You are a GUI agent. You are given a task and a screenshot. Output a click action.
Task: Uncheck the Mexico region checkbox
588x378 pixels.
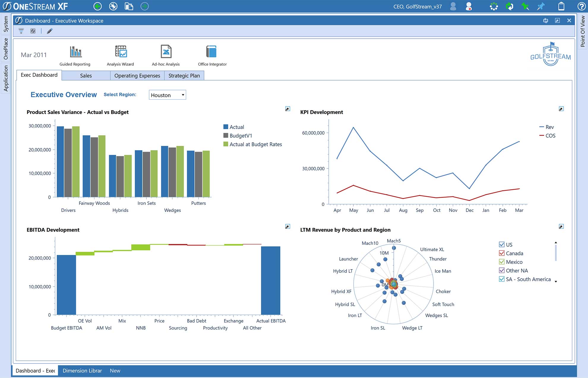click(x=502, y=262)
